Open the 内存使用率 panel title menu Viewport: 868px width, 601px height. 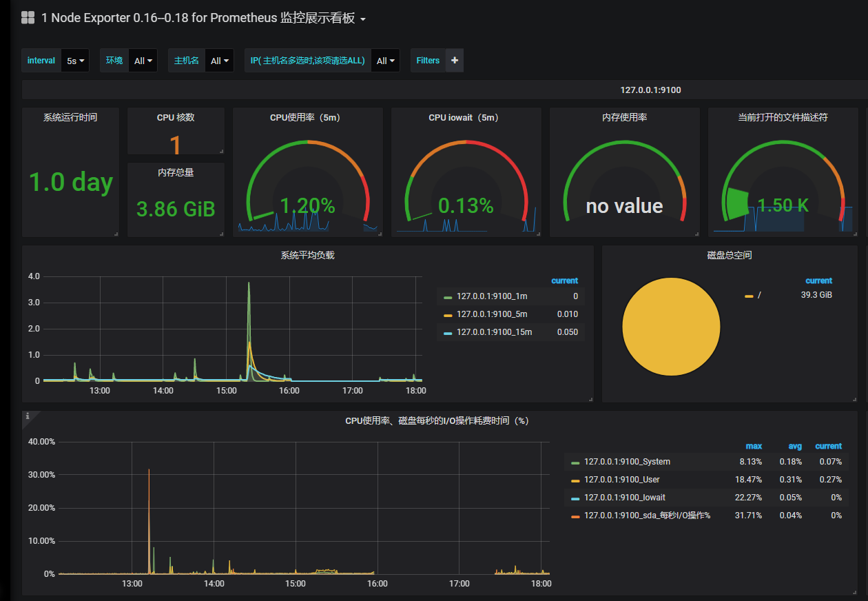point(624,117)
